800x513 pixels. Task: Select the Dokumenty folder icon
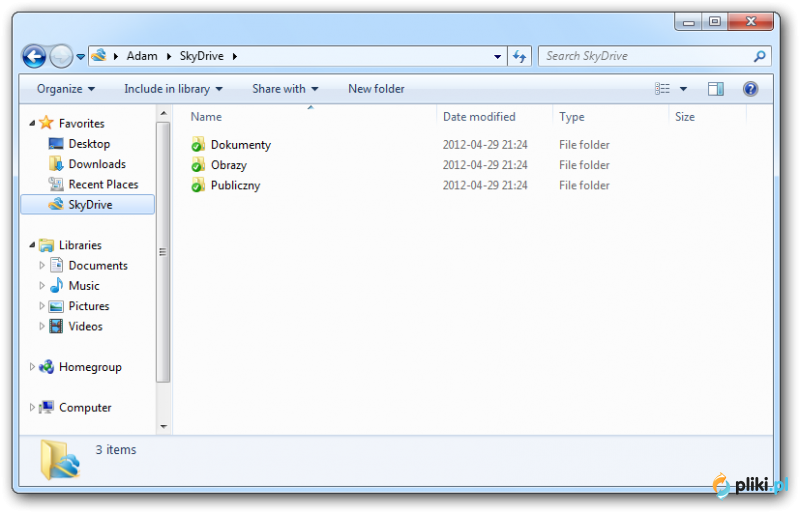pyautogui.click(x=198, y=144)
